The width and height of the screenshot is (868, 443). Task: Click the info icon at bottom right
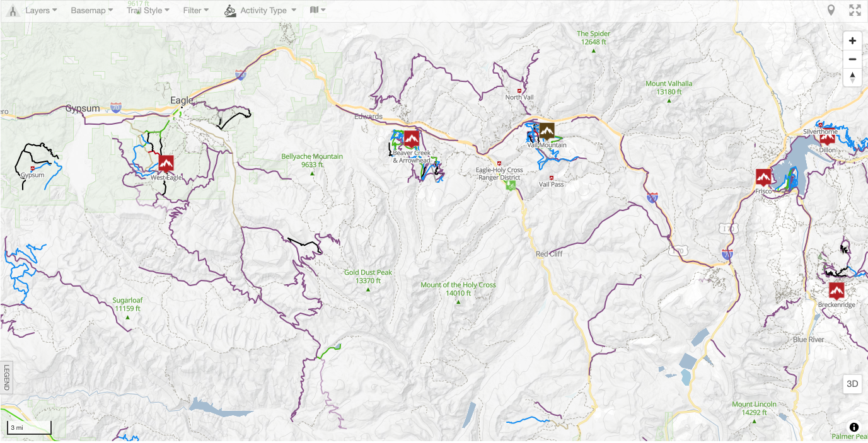[853, 427]
